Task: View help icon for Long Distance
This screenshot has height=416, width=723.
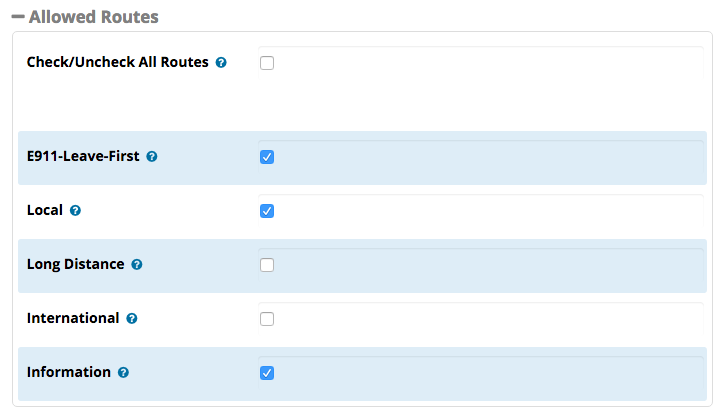Action: [137, 265]
